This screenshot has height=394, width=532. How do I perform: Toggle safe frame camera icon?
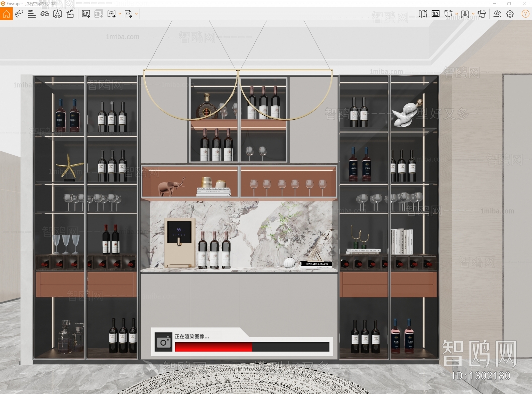[x=57, y=14]
